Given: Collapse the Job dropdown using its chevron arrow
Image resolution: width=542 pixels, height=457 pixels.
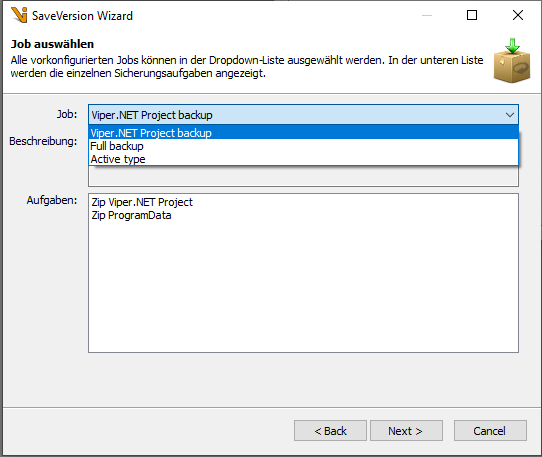Looking at the screenshot, I should tap(510, 115).
